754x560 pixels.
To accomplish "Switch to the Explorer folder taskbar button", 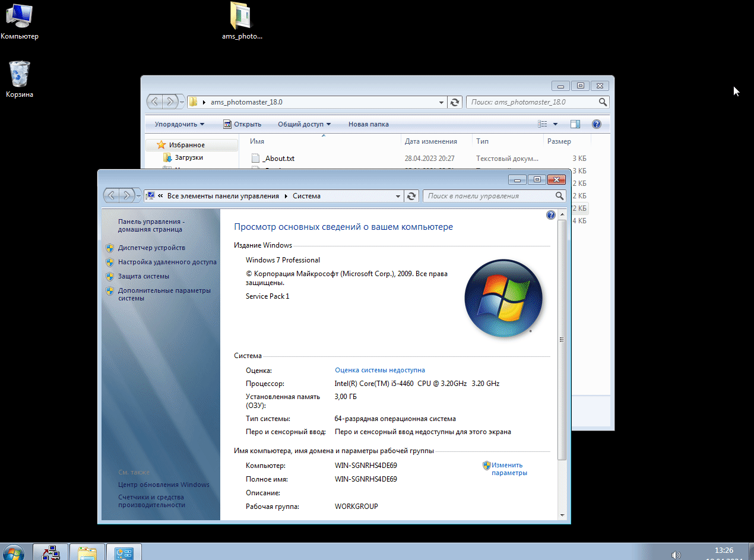I will (x=87, y=552).
